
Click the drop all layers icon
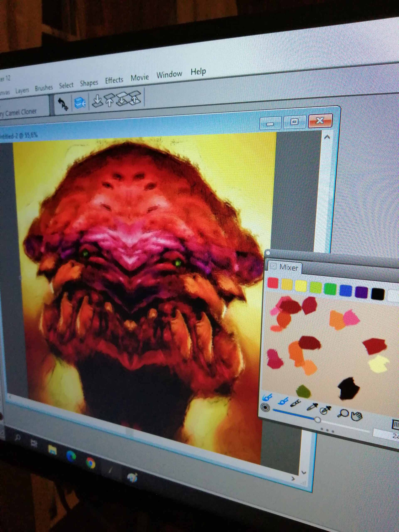(122, 99)
